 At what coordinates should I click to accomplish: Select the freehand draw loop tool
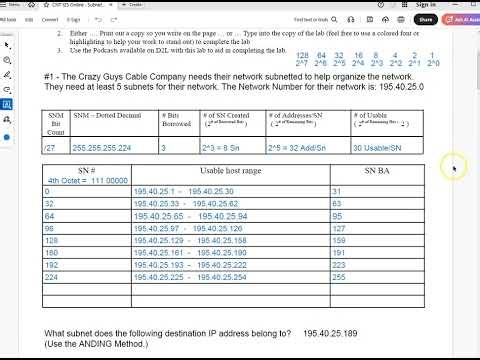pyautogui.click(x=7, y=90)
